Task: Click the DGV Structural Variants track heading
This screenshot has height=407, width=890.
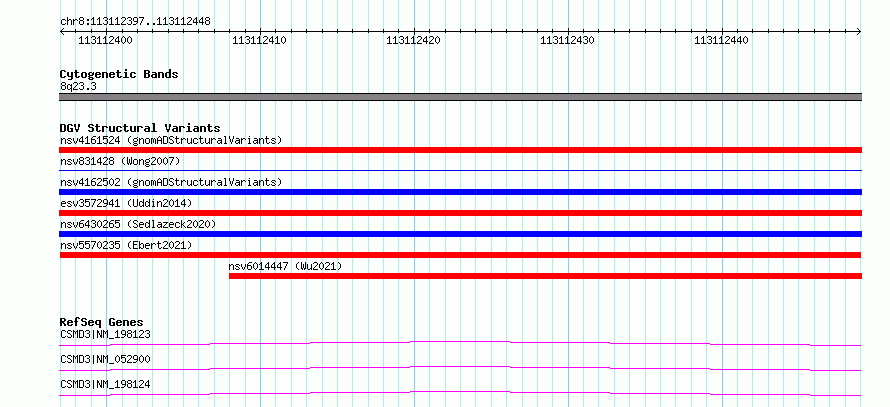Action: click(140, 128)
